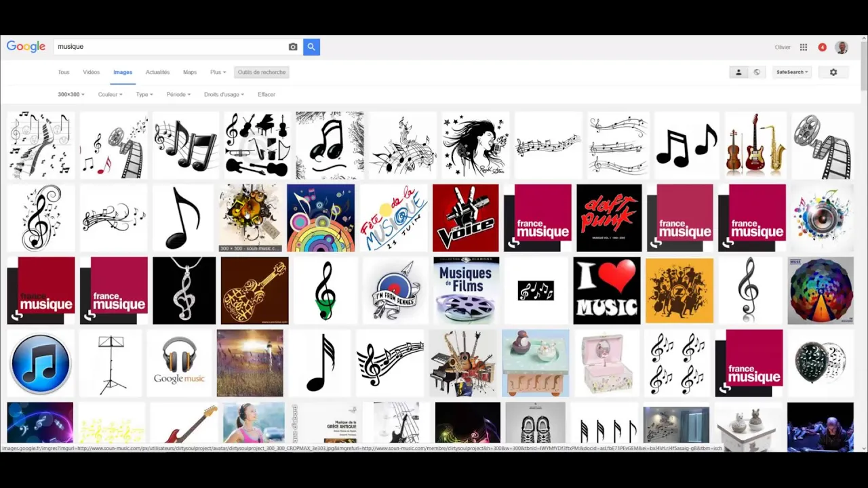Open the Type filter dropdown
Screen dimensions: 868x488
144,94
